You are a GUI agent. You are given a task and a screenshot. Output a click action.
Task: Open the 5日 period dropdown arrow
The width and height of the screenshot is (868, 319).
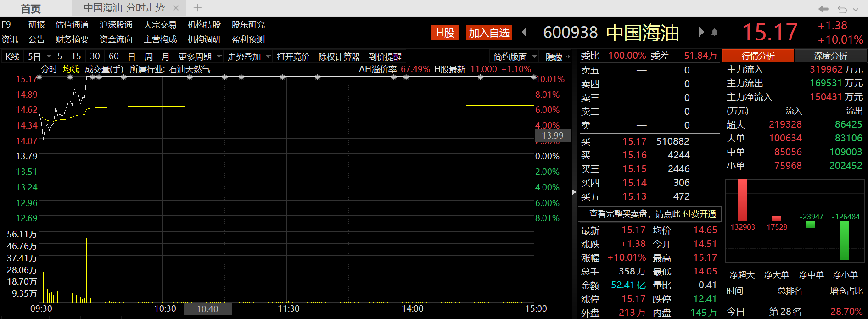[x=49, y=56]
